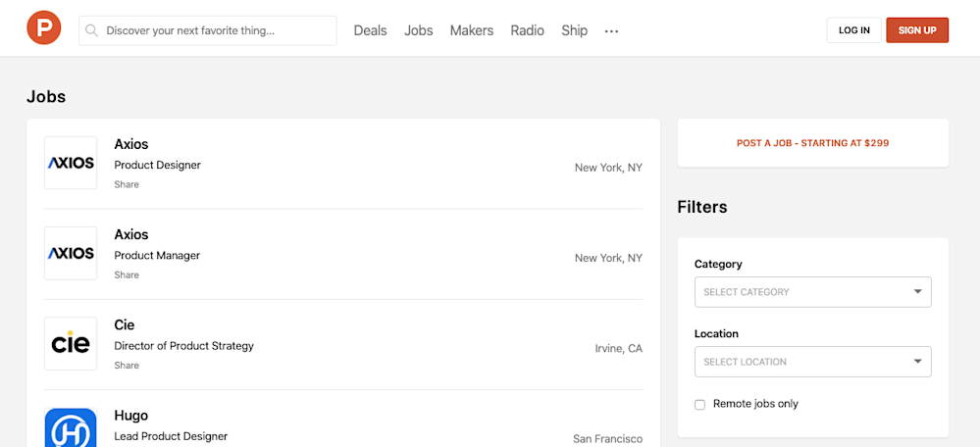Open the three-dot more menu
This screenshot has width=980, height=447.
pos(611,31)
